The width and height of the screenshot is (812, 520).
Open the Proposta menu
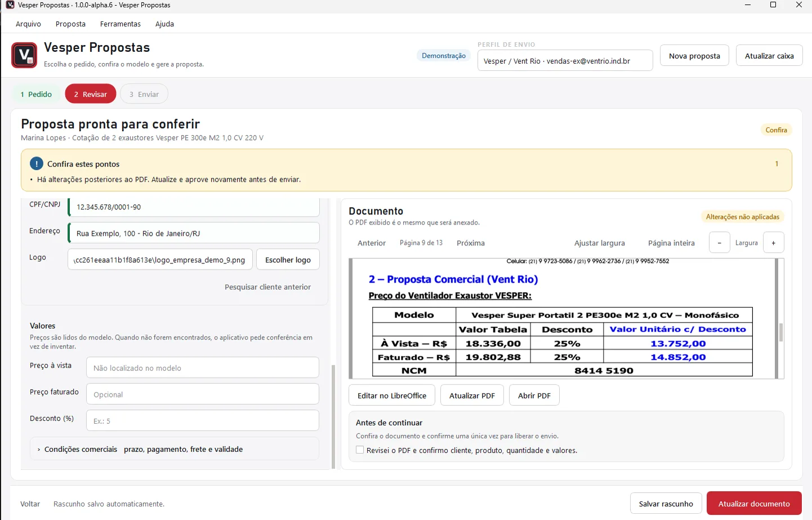click(x=70, y=24)
